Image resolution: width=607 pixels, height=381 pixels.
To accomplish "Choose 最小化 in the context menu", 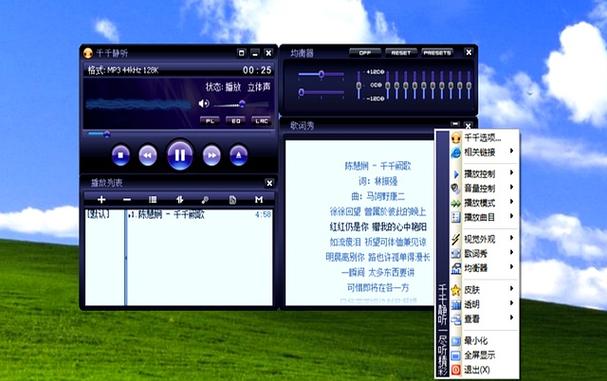I will [x=483, y=341].
